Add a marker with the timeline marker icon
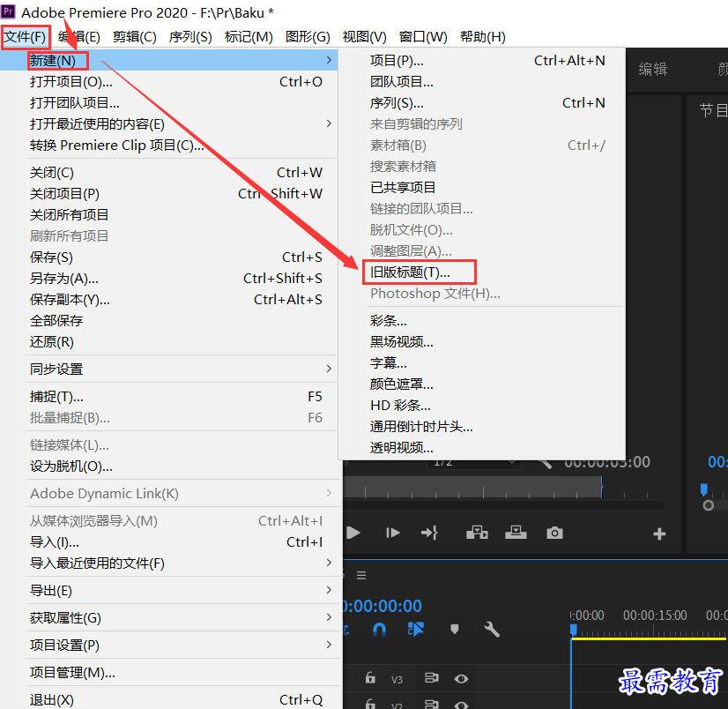Screen dimensions: 728x709 pyautogui.click(x=455, y=630)
